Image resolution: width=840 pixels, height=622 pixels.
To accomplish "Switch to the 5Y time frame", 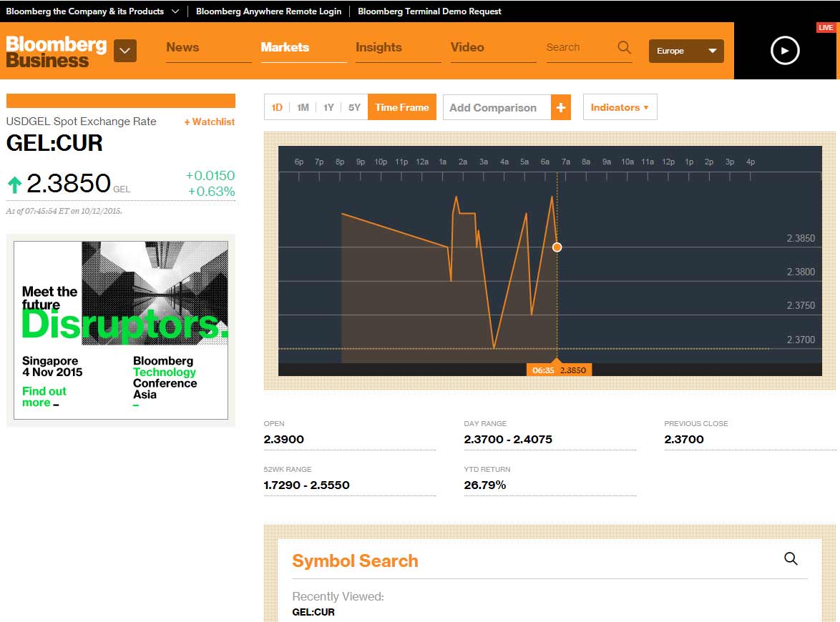I will (353, 107).
